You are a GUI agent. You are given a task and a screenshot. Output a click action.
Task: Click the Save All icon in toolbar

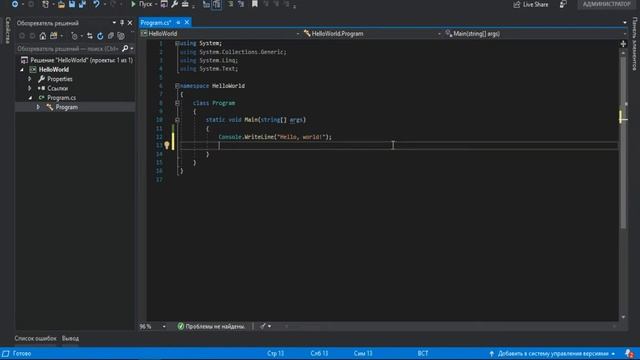tap(82, 4)
